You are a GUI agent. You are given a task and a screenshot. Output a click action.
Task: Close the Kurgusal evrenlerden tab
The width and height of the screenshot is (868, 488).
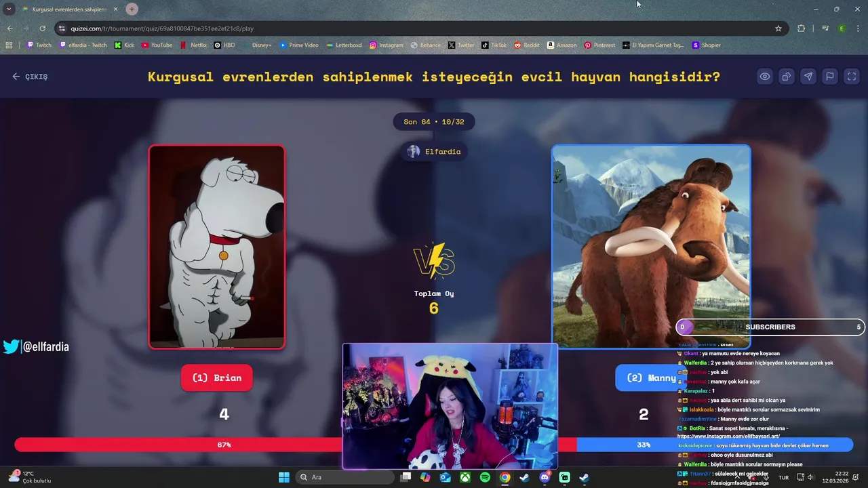pyautogui.click(x=116, y=9)
